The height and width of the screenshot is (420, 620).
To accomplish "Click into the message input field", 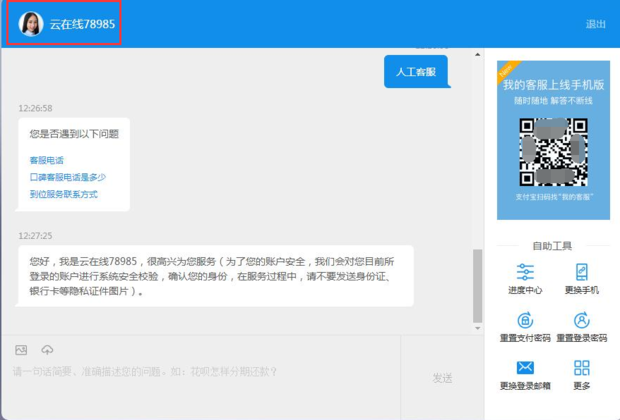I will (200, 380).
